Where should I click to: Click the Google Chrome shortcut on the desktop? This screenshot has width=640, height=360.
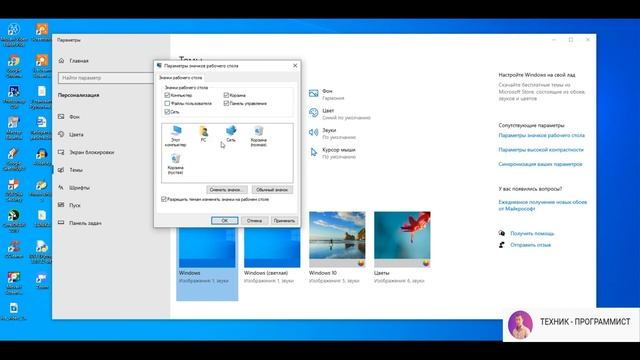click(x=13, y=67)
